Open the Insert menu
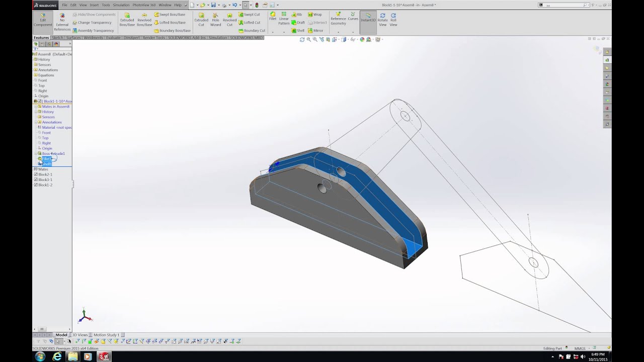 click(94, 5)
